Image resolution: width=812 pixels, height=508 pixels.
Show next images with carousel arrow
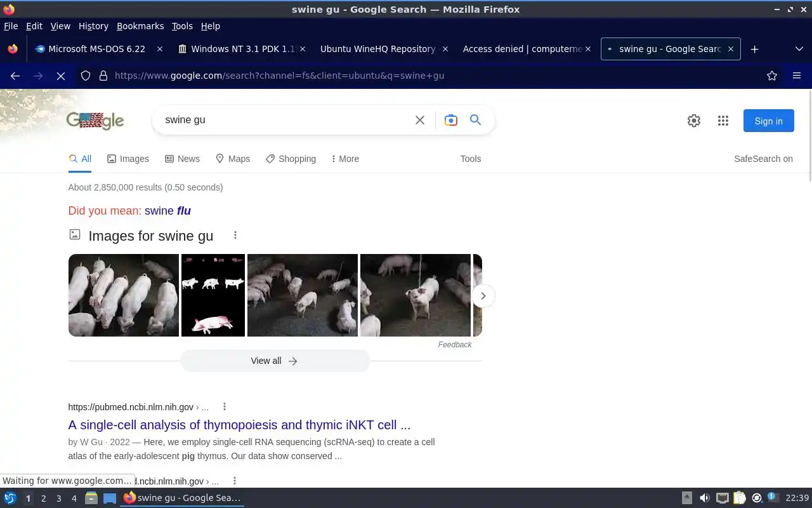point(483,296)
